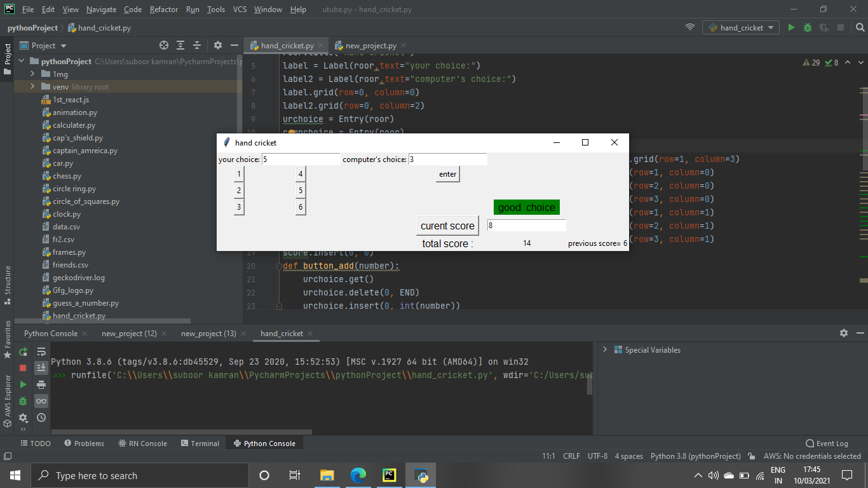Start debugging with the bug icon in toolbar
This screenshot has height=488, width=868.
click(807, 27)
